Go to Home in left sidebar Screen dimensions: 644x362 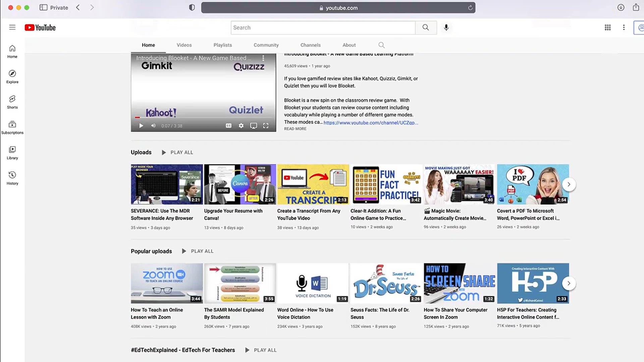[12, 52]
